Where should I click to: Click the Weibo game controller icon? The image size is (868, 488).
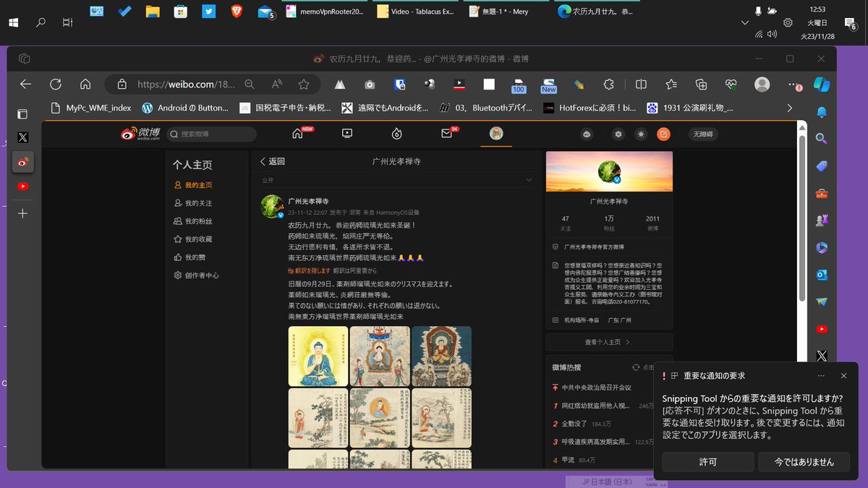[587, 134]
